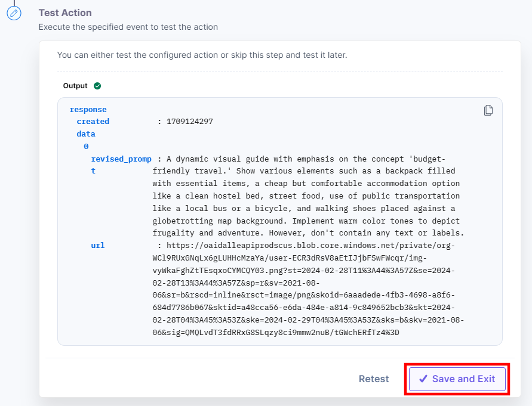Click the skip this step instruction text
Image resolution: width=532 pixels, height=406 pixels.
coord(202,55)
